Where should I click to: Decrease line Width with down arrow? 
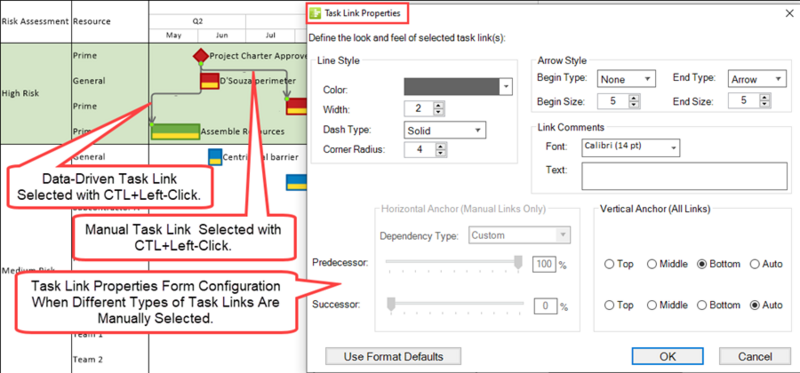(x=438, y=113)
